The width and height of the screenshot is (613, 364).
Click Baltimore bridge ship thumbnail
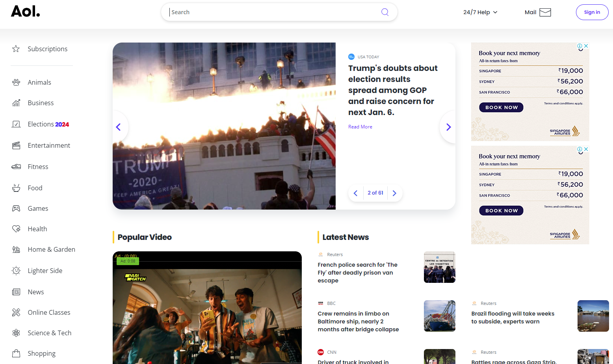(x=440, y=316)
